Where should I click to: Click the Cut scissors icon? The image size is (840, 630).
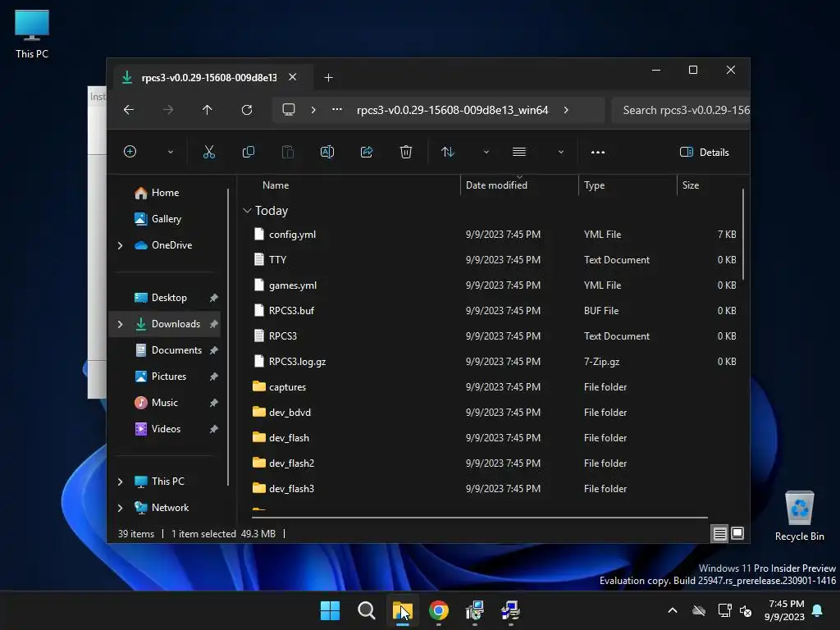[x=209, y=152]
